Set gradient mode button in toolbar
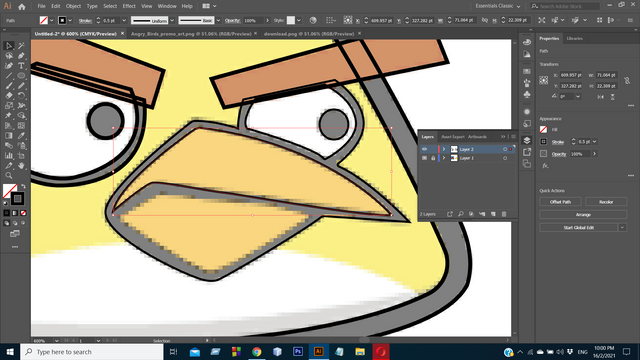Screen dimensions: 640x360 15,213
